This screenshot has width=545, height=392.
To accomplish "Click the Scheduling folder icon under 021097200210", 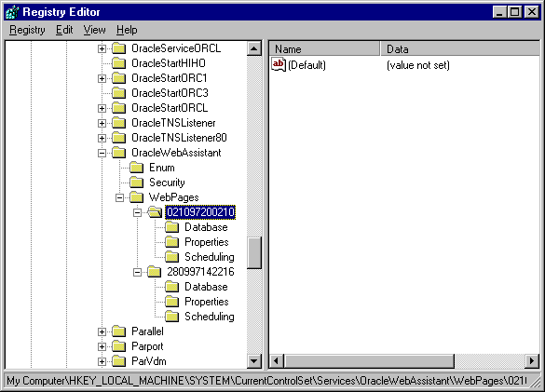I will (172, 257).
